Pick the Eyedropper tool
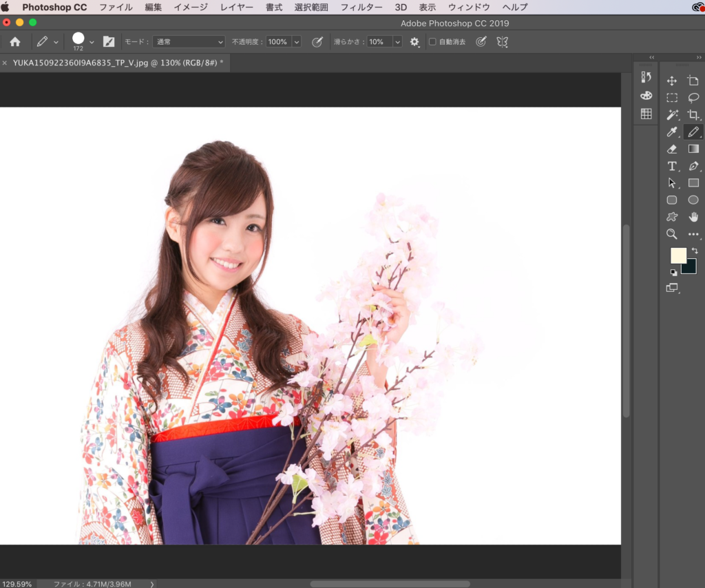705x588 pixels. [x=672, y=132]
